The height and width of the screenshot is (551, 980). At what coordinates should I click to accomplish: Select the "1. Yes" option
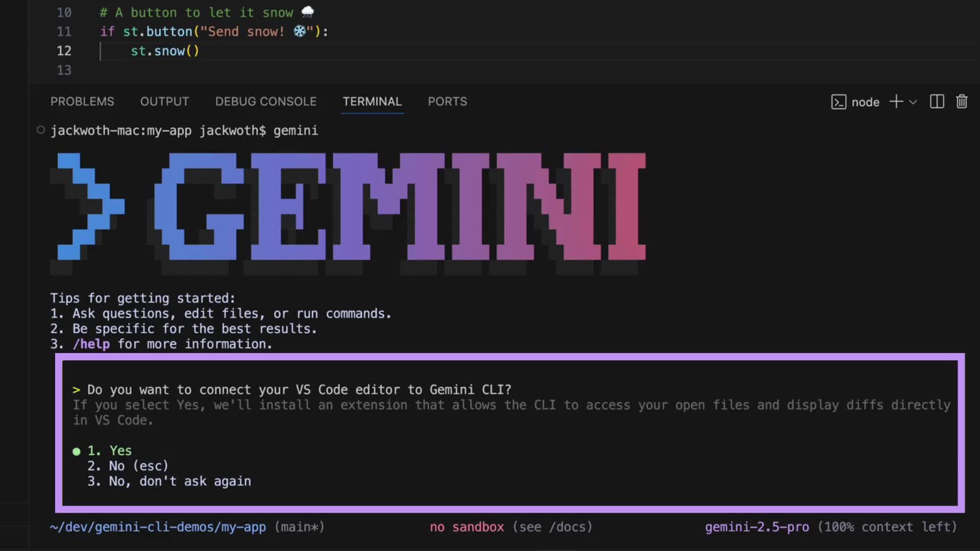tap(109, 451)
